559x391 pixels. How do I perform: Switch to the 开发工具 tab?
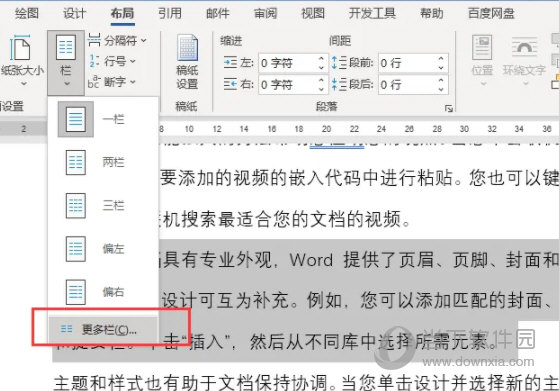(x=372, y=14)
